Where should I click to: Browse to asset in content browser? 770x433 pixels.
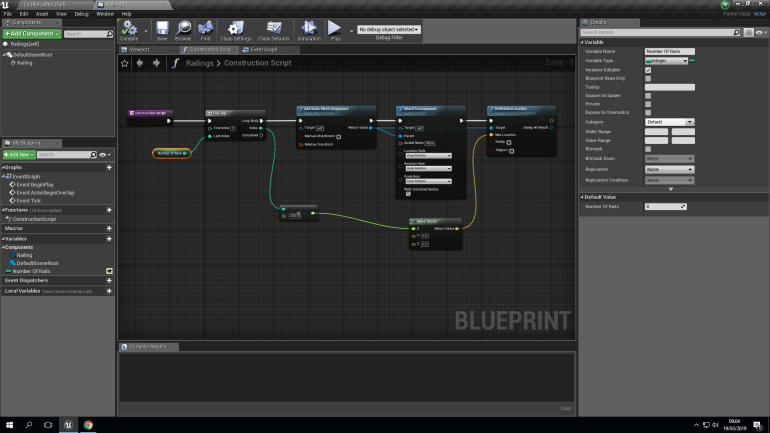click(x=183, y=30)
